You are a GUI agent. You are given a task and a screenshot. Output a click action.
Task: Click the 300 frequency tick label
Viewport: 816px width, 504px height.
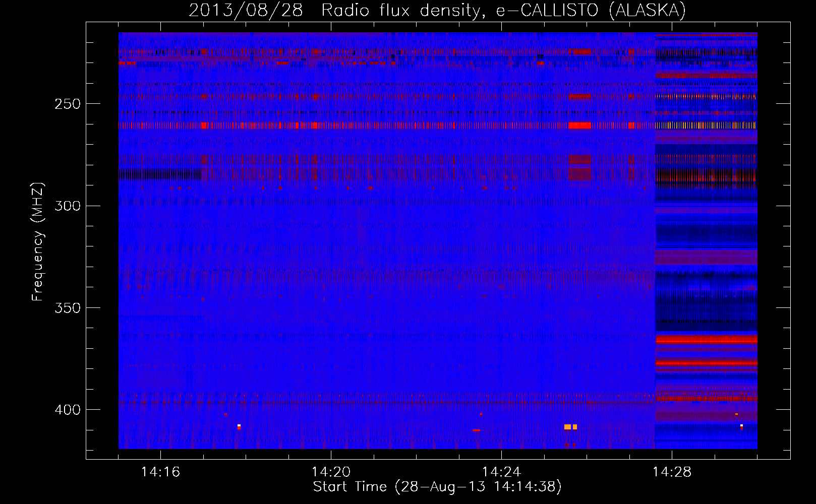pyautogui.click(x=67, y=206)
